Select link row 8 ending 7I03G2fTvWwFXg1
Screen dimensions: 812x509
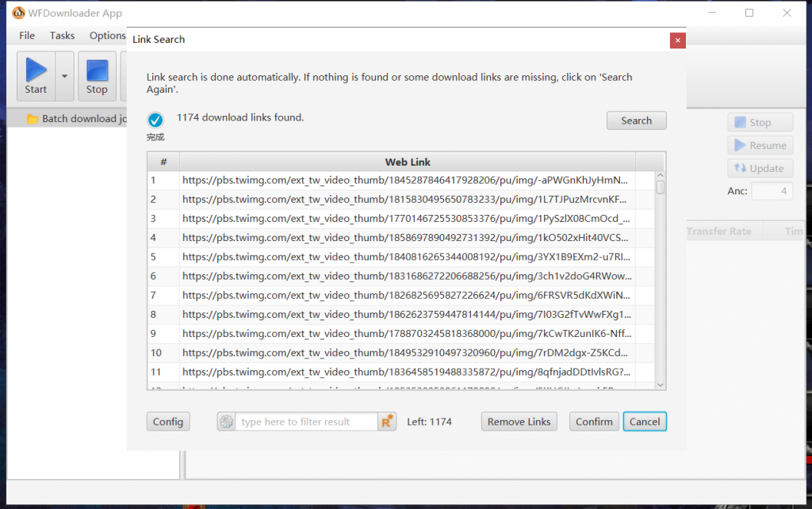pos(400,314)
